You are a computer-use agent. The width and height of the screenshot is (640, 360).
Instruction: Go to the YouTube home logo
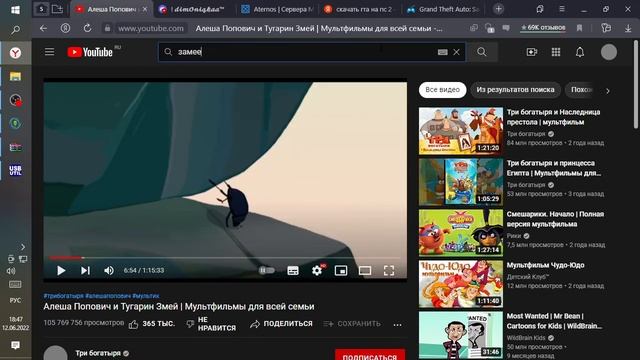pyautogui.click(x=90, y=52)
